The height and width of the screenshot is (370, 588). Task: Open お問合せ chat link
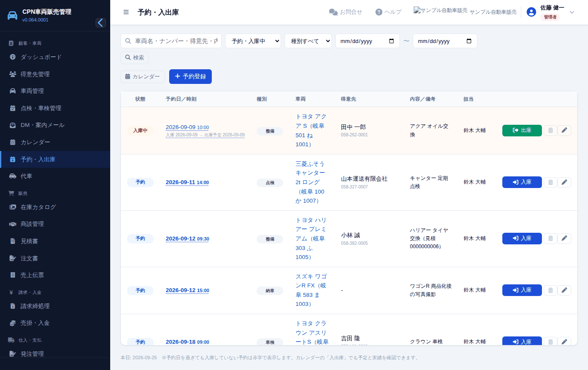point(346,12)
